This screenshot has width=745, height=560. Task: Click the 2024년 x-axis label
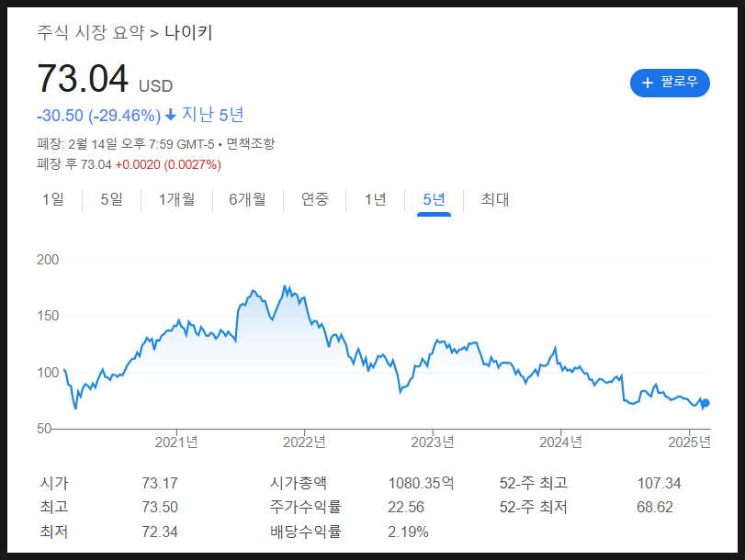(560, 442)
